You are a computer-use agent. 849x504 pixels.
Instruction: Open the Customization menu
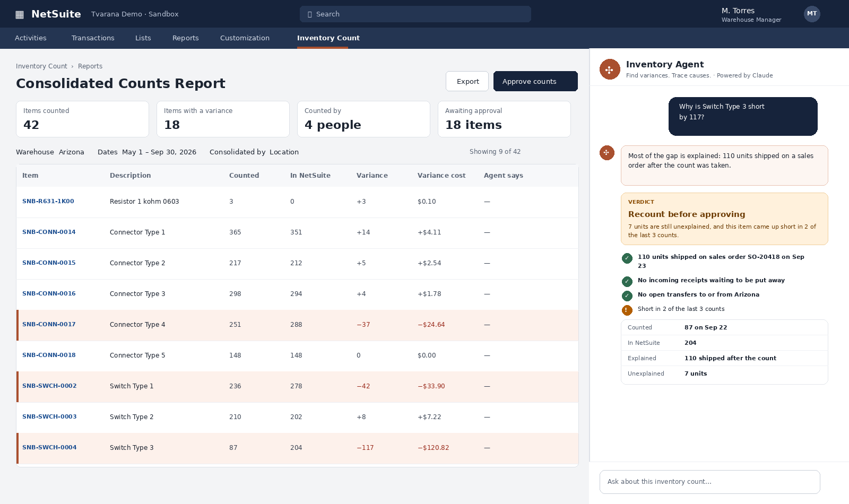[x=245, y=38]
